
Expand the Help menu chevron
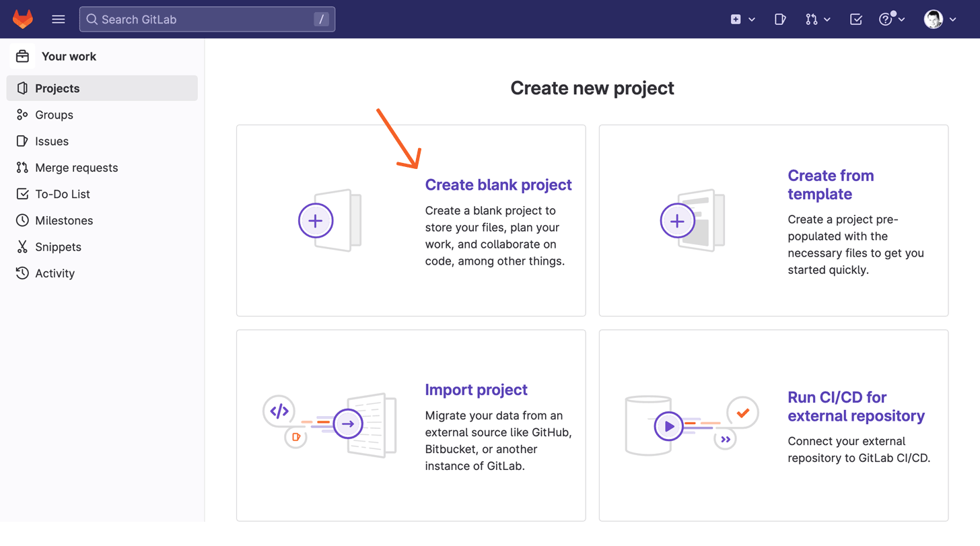pos(901,19)
